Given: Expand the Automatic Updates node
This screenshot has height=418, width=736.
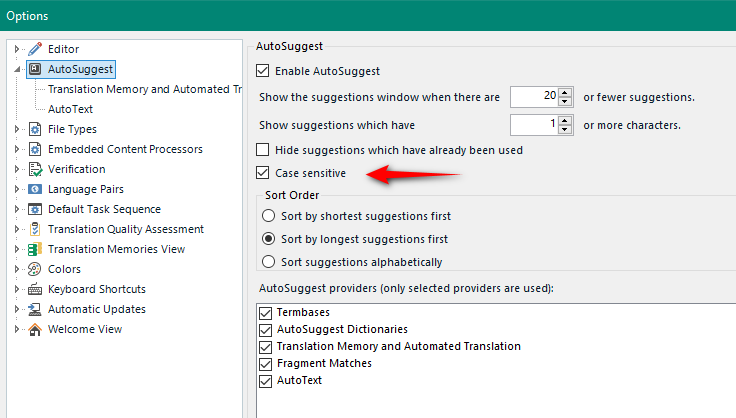Looking at the screenshot, I should [x=17, y=309].
